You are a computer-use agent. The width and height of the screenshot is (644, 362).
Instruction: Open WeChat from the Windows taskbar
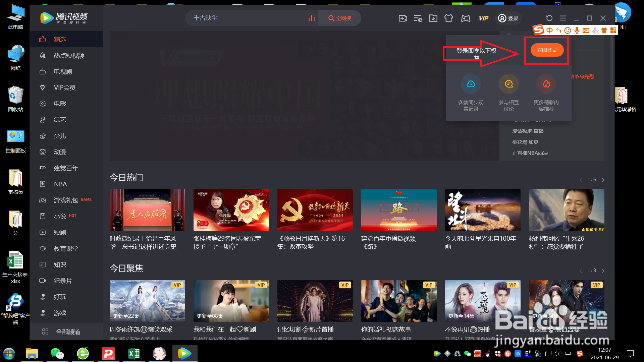point(57,354)
